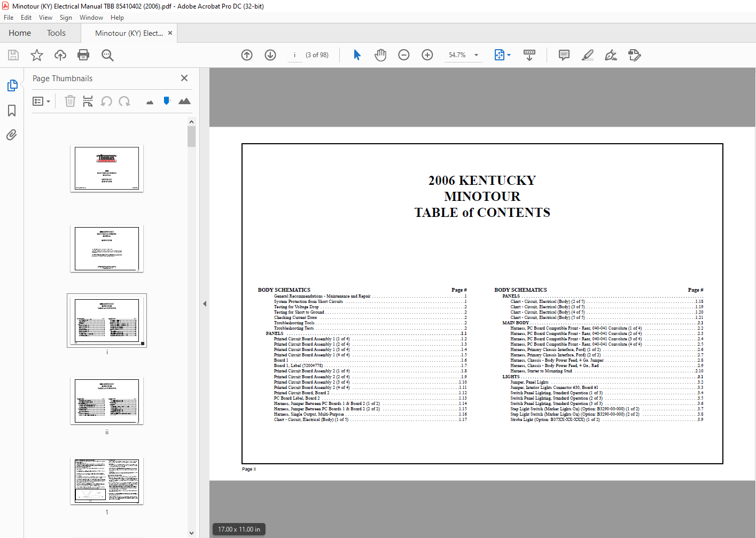
Task: Click thumbnail scrollbar down arrow
Action: (x=191, y=533)
